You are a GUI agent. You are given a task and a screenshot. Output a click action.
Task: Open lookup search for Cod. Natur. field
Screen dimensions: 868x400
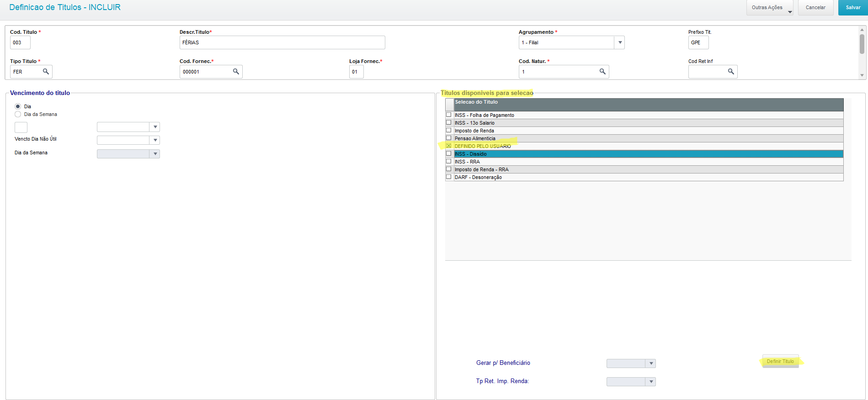[602, 72]
